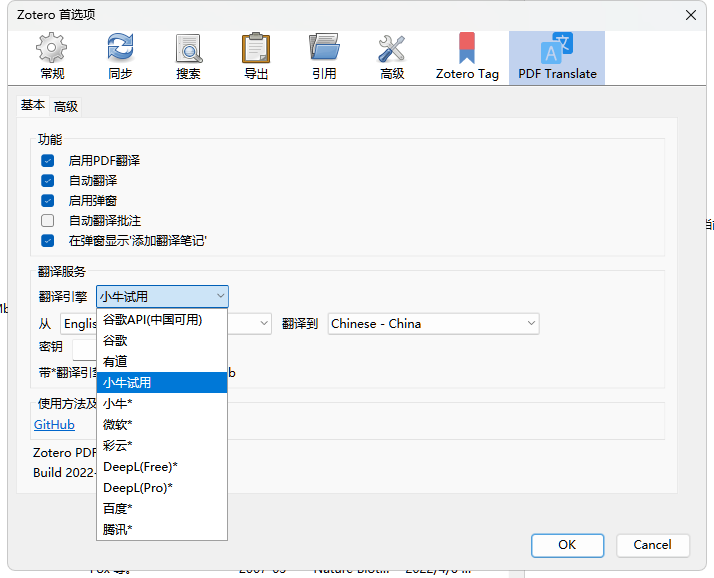Enable 自动翻译批注 checkbox
Image resolution: width=714 pixels, height=578 pixels.
[47, 221]
